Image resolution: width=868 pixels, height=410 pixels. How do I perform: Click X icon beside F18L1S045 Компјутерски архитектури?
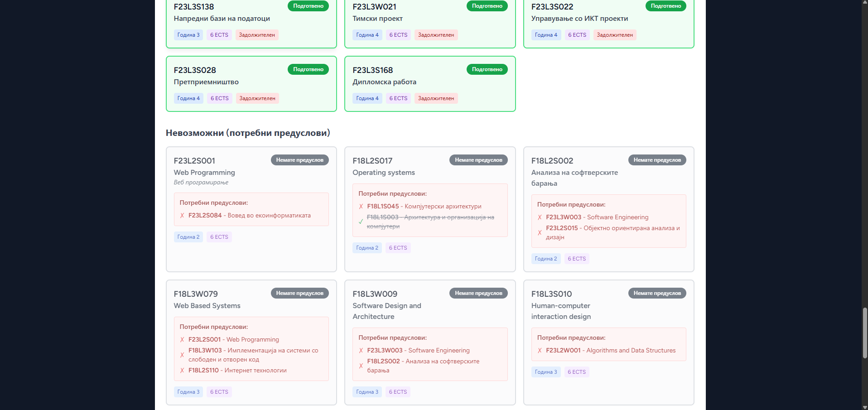tap(361, 207)
